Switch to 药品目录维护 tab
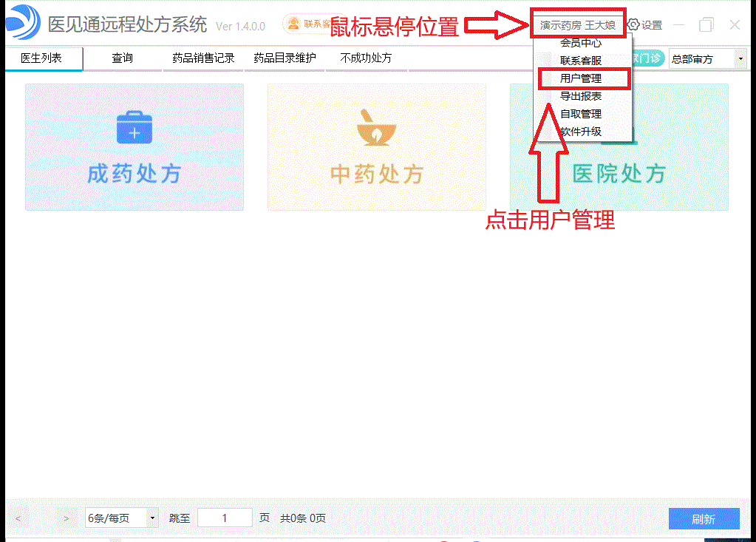 (285, 58)
